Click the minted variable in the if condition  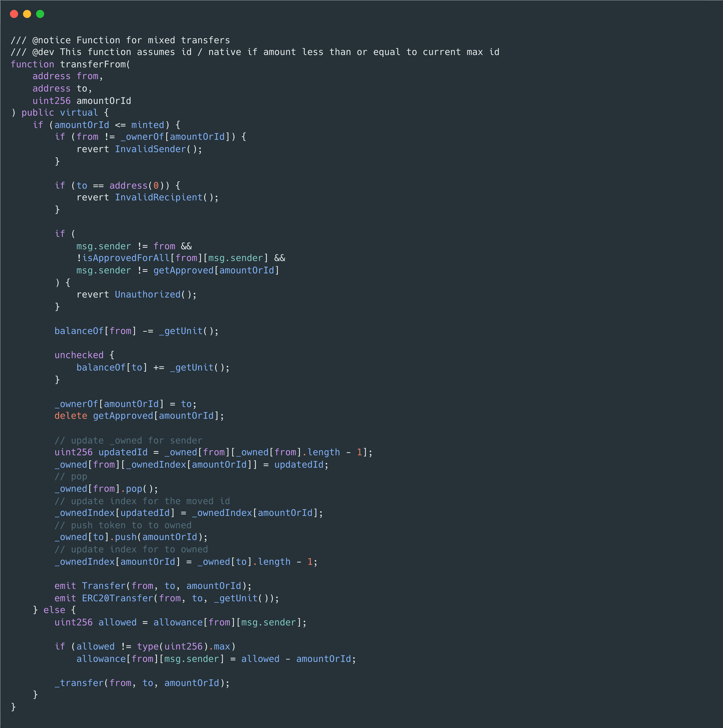[148, 125]
